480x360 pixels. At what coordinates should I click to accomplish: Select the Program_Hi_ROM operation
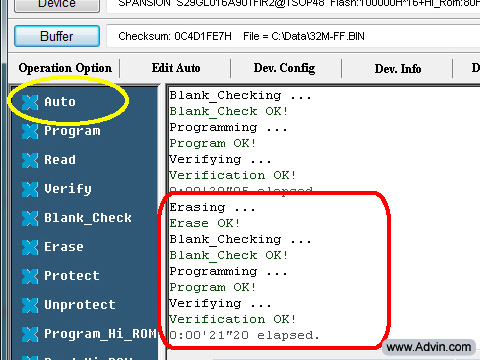(x=100, y=334)
